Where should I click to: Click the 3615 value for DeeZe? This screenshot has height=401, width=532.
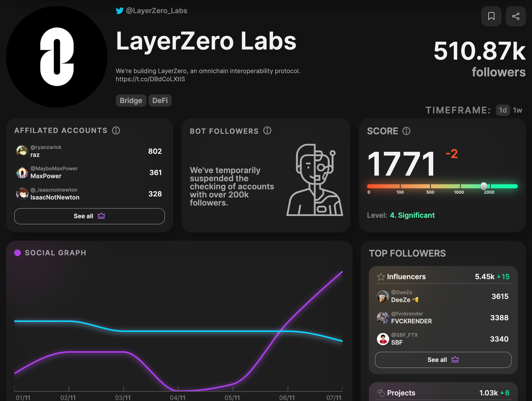(x=500, y=296)
